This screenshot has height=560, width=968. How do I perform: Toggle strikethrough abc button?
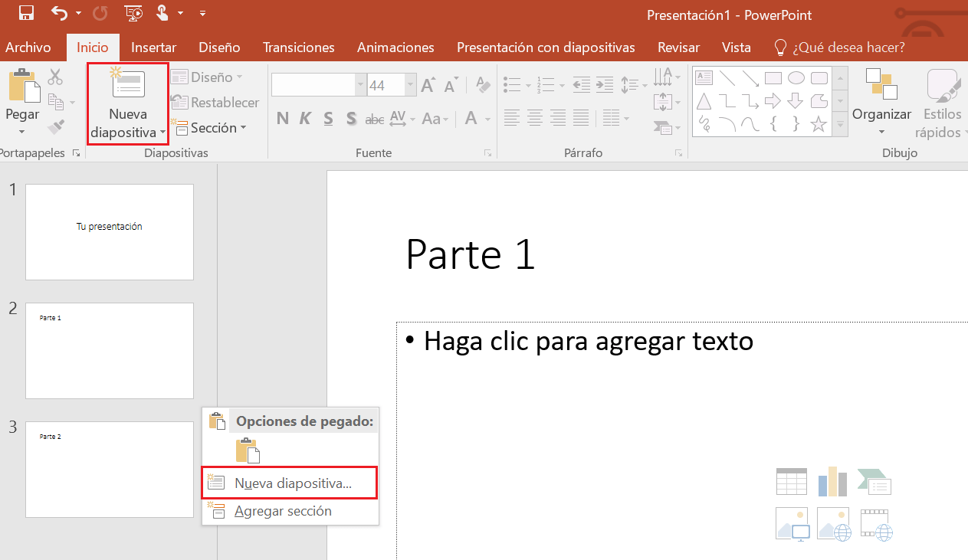375,119
